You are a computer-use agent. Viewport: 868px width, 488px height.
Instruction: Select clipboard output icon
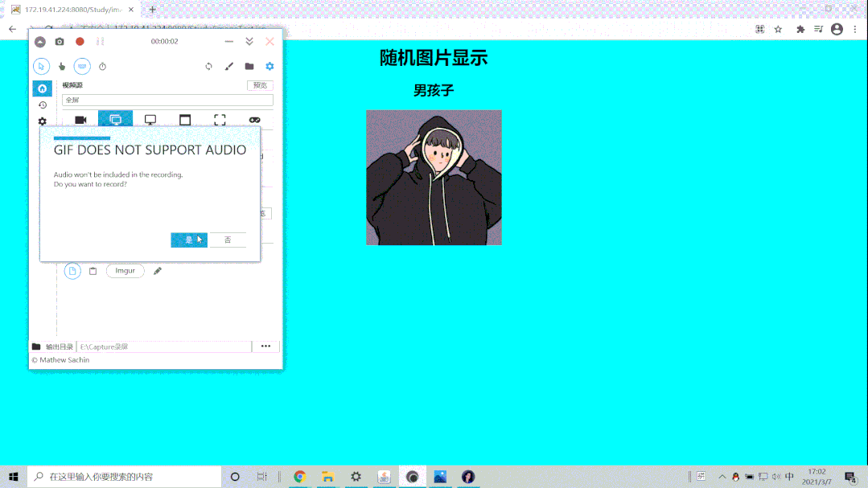click(93, 271)
